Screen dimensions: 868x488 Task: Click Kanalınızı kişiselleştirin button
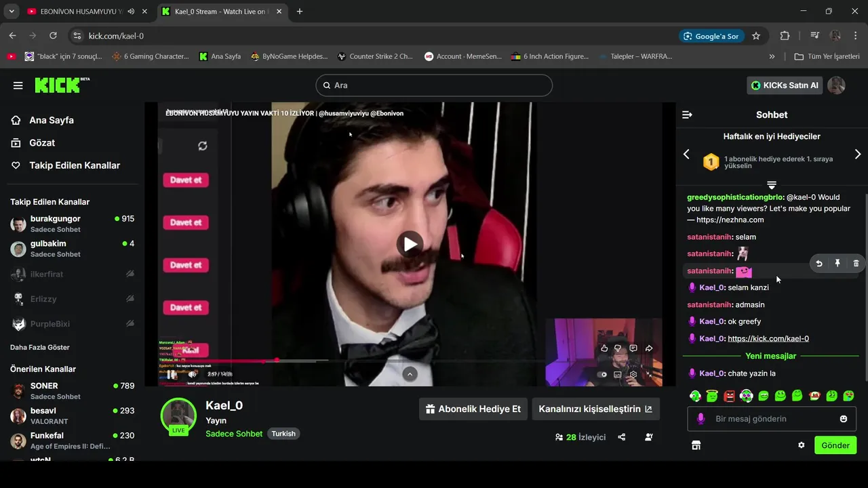(595, 409)
